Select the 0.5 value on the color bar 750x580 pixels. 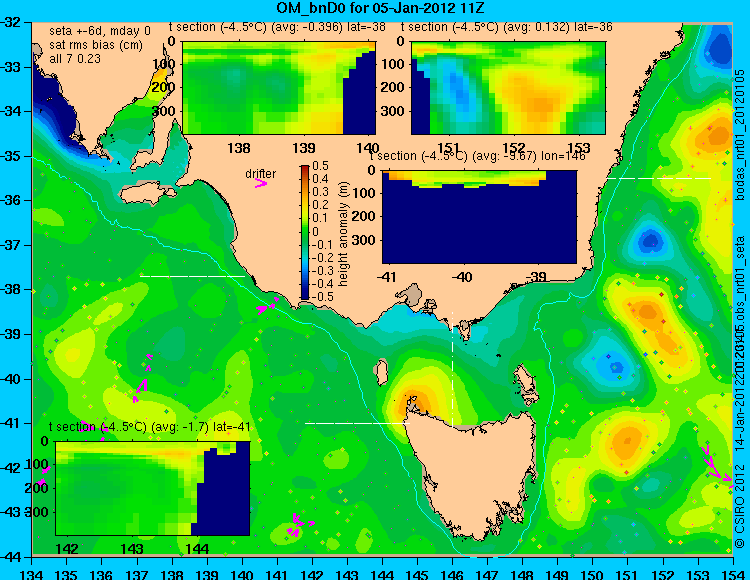point(320,166)
